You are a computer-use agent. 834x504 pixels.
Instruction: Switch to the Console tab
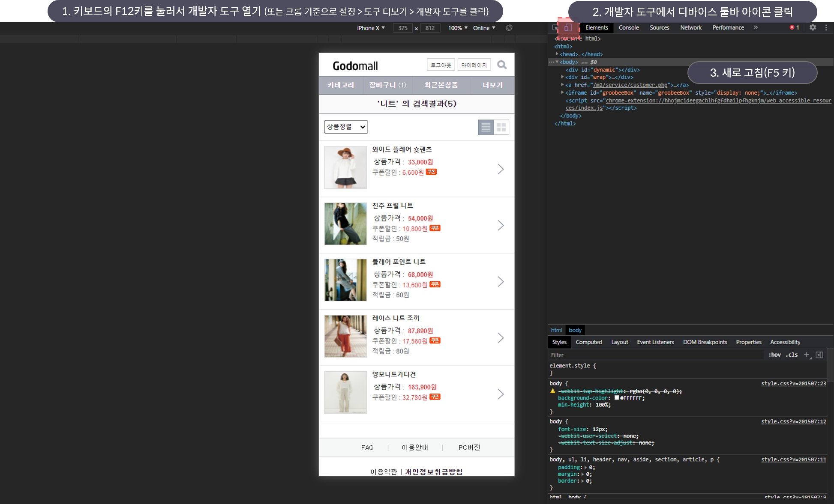tap(628, 27)
